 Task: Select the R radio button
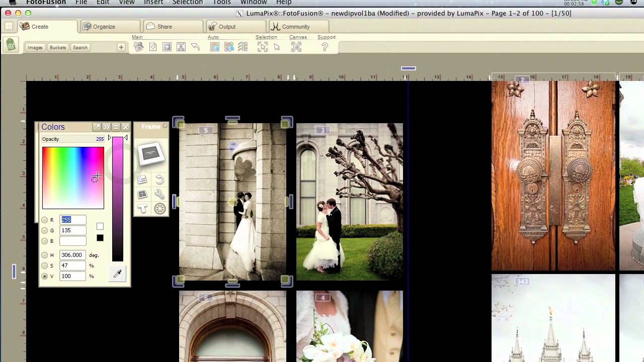coord(45,220)
